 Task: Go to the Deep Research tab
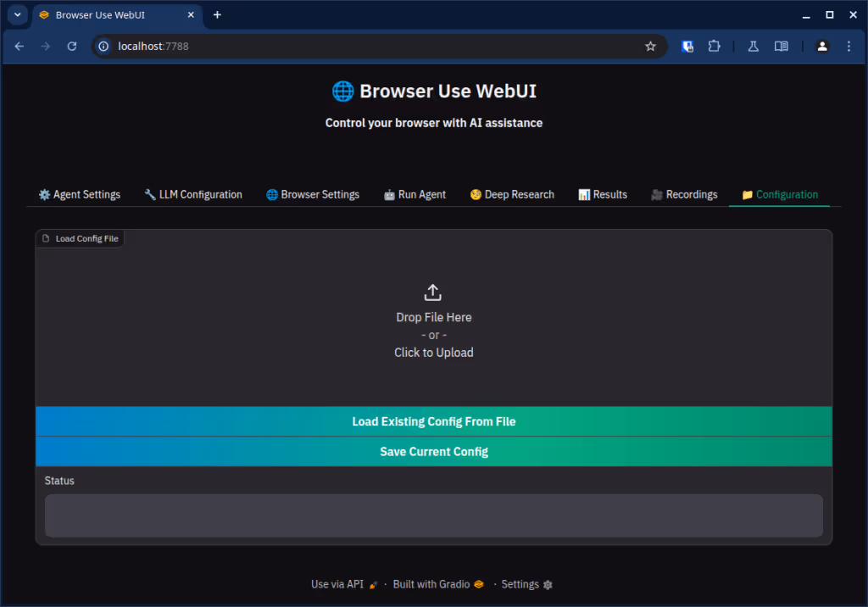(512, 194)
